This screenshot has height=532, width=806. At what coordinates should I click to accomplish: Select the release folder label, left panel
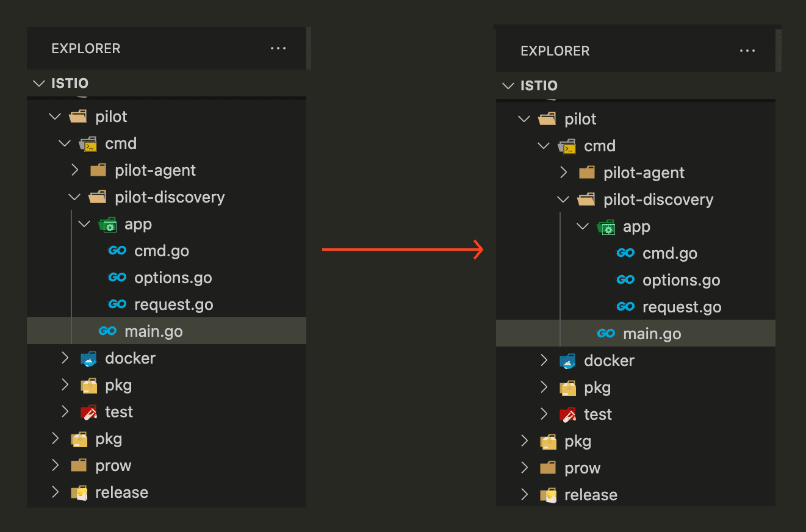coord(121,492)
